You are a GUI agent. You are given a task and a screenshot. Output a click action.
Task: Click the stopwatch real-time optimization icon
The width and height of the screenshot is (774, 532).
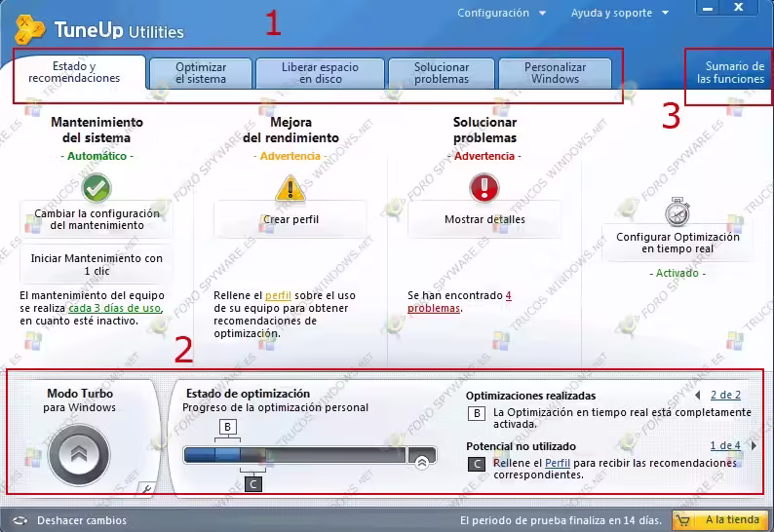(x=677, y=212)
